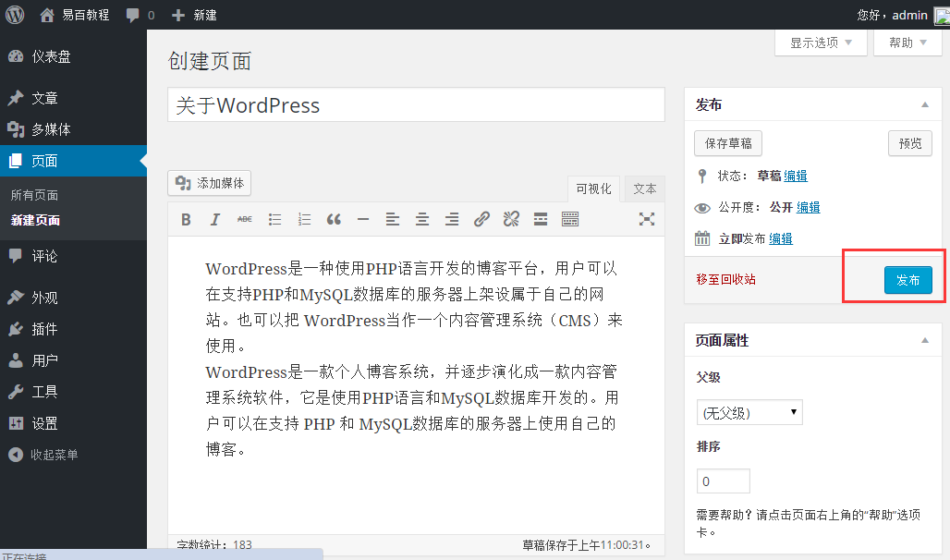This screenshot has height=560, width=950.
Task: Open the 多媒体 media menu
Action: (73, 129)
